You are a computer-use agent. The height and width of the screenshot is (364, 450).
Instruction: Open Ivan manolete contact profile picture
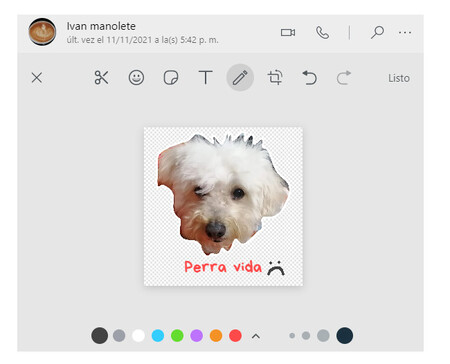(42, 32)
